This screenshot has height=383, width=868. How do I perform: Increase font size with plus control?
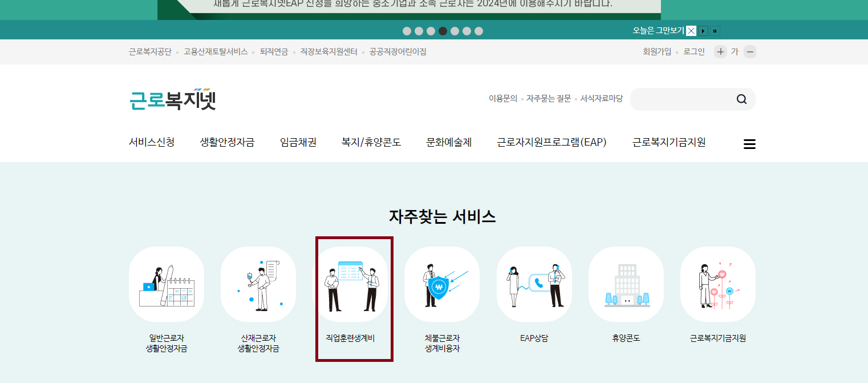720,51
